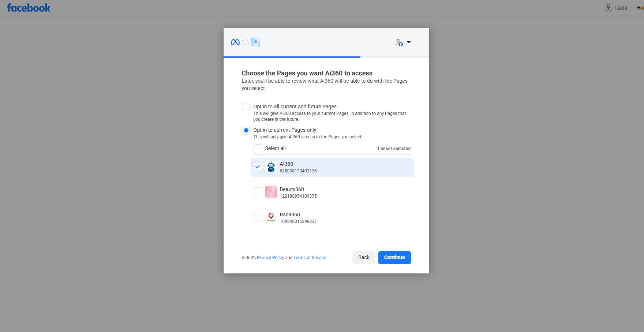The image size is (644, 332).
Task: Click the facebook wordmark logo
Action: coord(29,7)
